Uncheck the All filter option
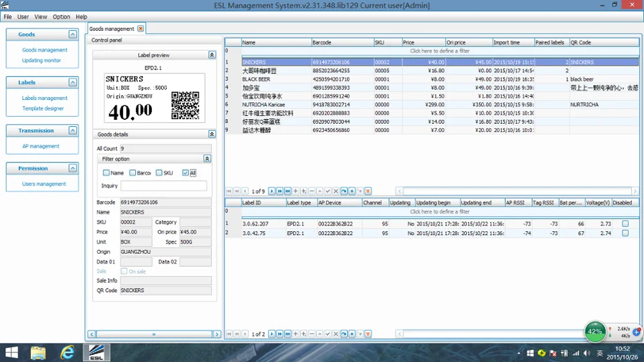 tap(185, 173)
